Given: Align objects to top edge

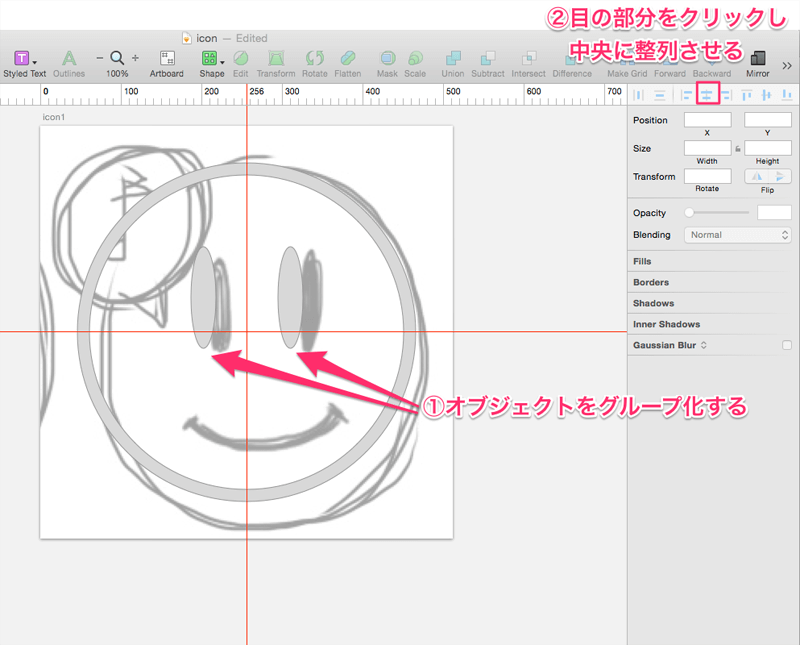Looking at the screenshot, I should 747,95.
